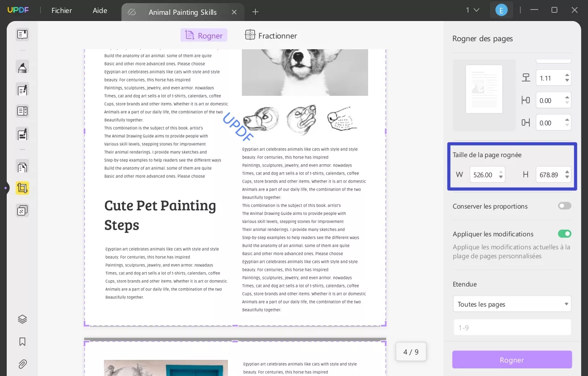This screenshot has width=588, height=376.
Task: Open the Watermark page tools icon
Action: 22,210
